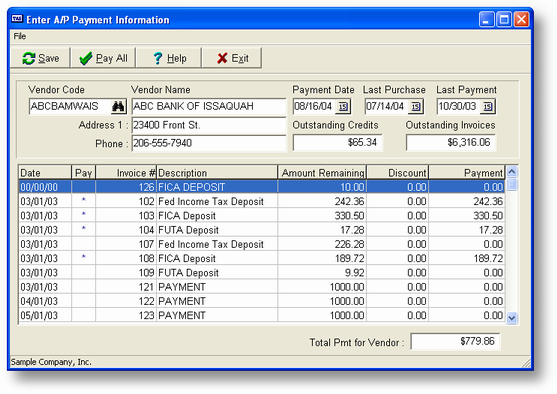Select the PAYMENT row dated 04/01/03
The width and height of the screenshot is (557, 394).
click(x=262, y=301)
